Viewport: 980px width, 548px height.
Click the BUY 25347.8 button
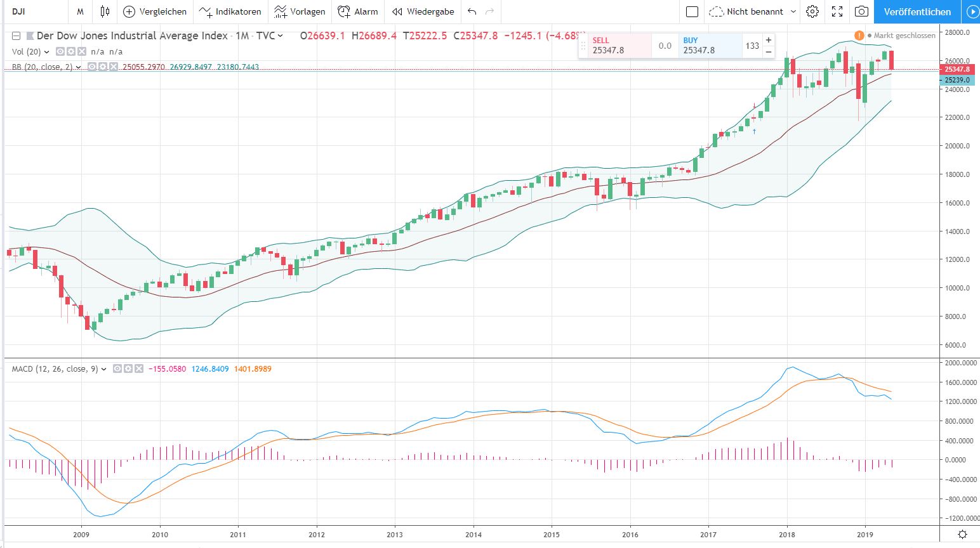(710, 46)
